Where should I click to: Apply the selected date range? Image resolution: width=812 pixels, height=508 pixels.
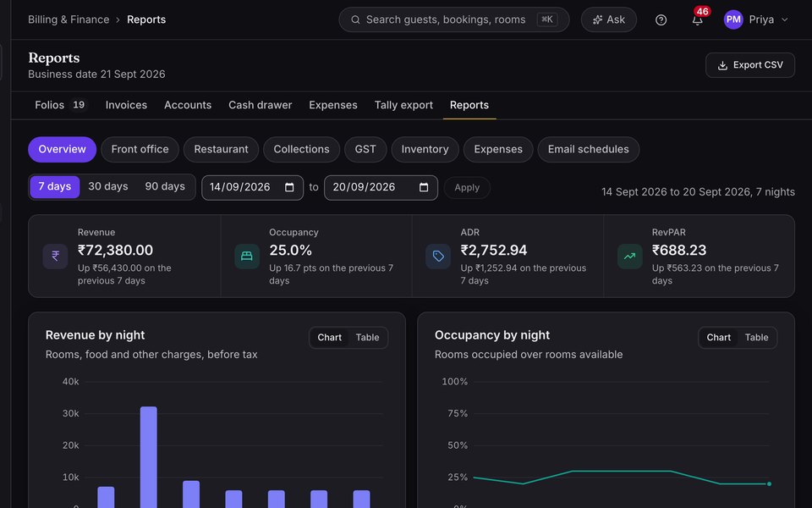click(x=467, y=188)
